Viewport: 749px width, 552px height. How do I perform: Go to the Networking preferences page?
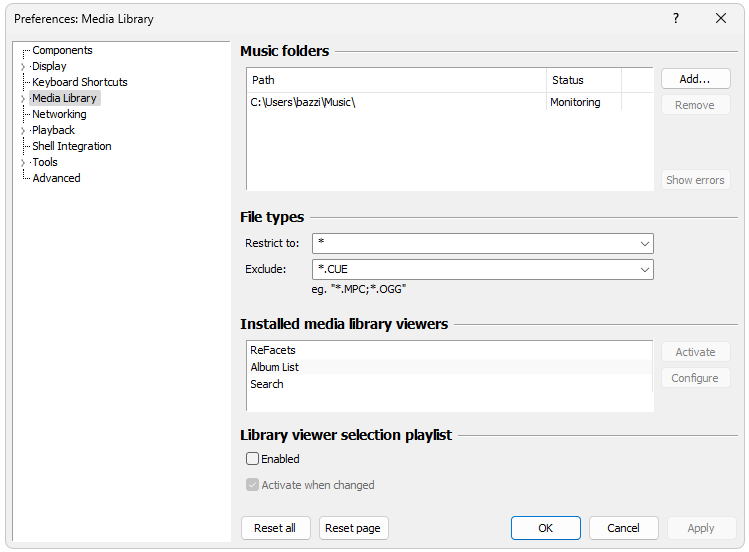(x=59, y=114)
